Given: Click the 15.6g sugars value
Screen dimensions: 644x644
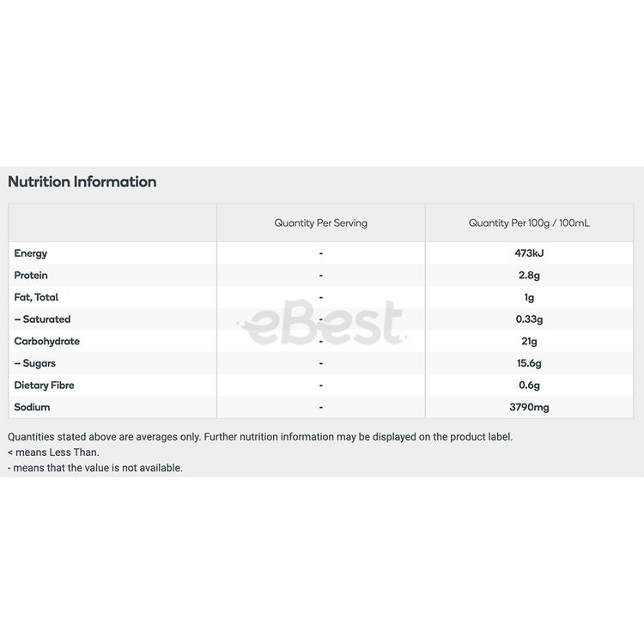Looking at the screenshot, I should point(529,363).
